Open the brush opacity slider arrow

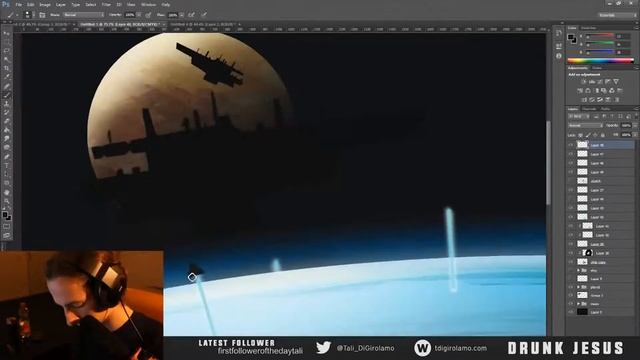tap(139, 15)
